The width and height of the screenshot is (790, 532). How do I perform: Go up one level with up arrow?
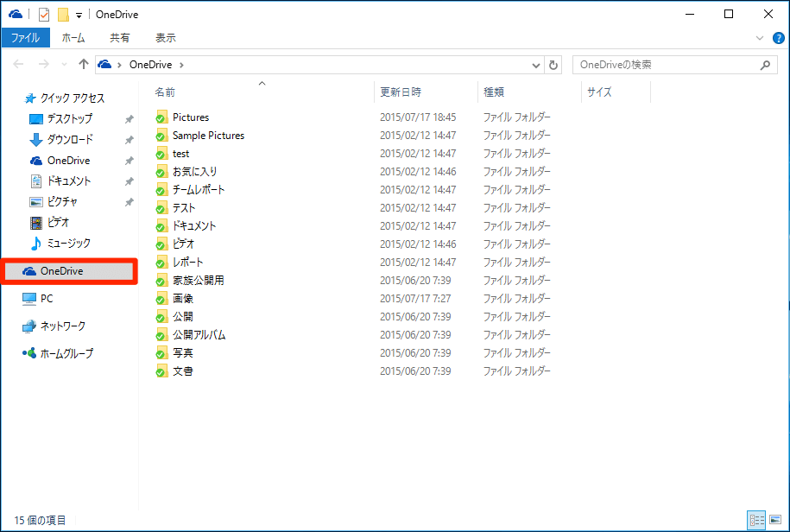84,64
